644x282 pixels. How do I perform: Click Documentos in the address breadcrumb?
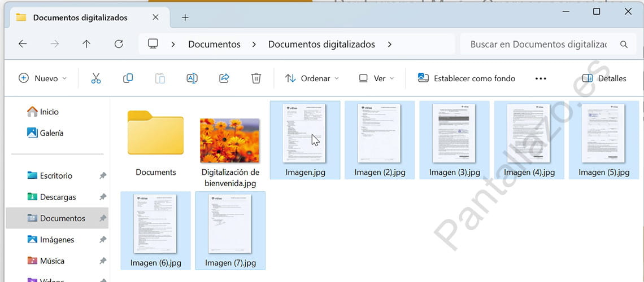tap(215, 44)
